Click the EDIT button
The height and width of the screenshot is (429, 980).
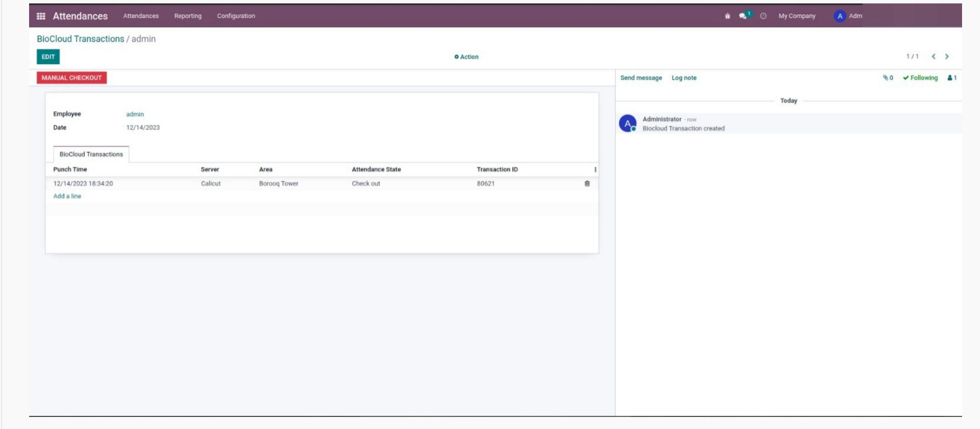click(48, 57)
